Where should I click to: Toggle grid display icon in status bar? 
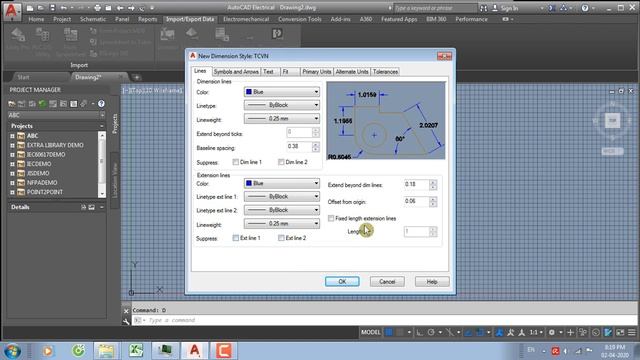pos(389,332)
